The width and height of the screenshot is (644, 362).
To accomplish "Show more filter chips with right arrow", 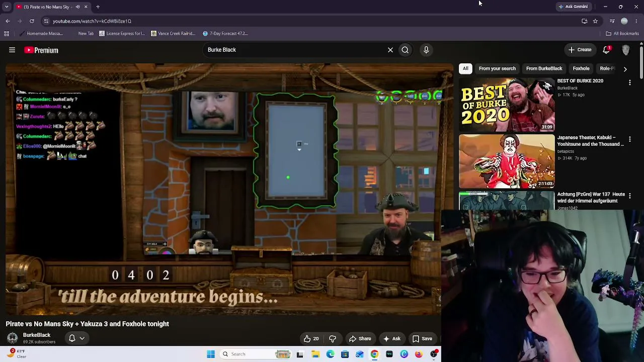I will click(625, 69).
